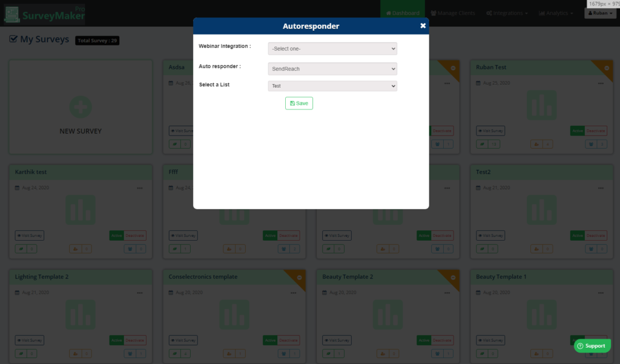Screen dimensions: 620x364
Task: Click the My Surveys heading
Action: click(44, 39)
